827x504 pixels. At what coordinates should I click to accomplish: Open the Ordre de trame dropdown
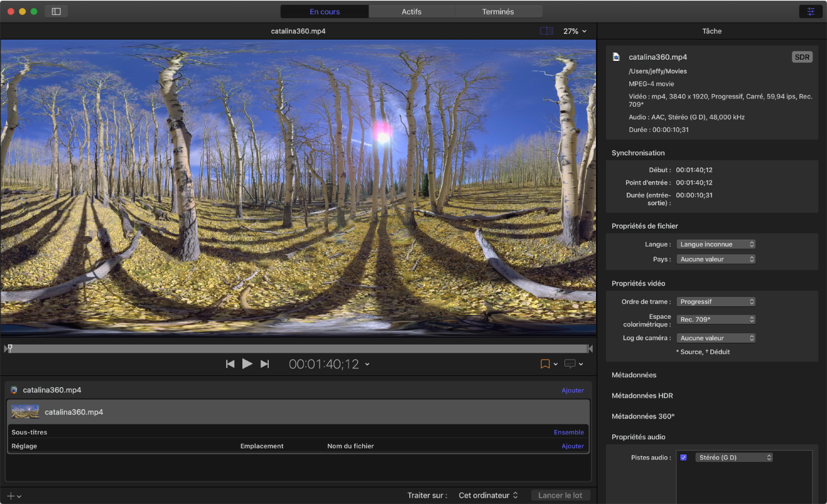point(715,302)
